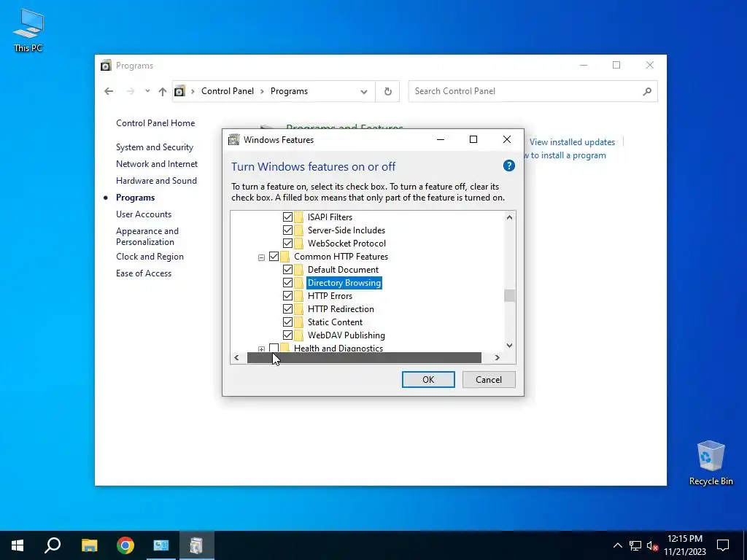Open Appearance and Personalization category
Screen dimensions: 747x560
coord(147,236)
